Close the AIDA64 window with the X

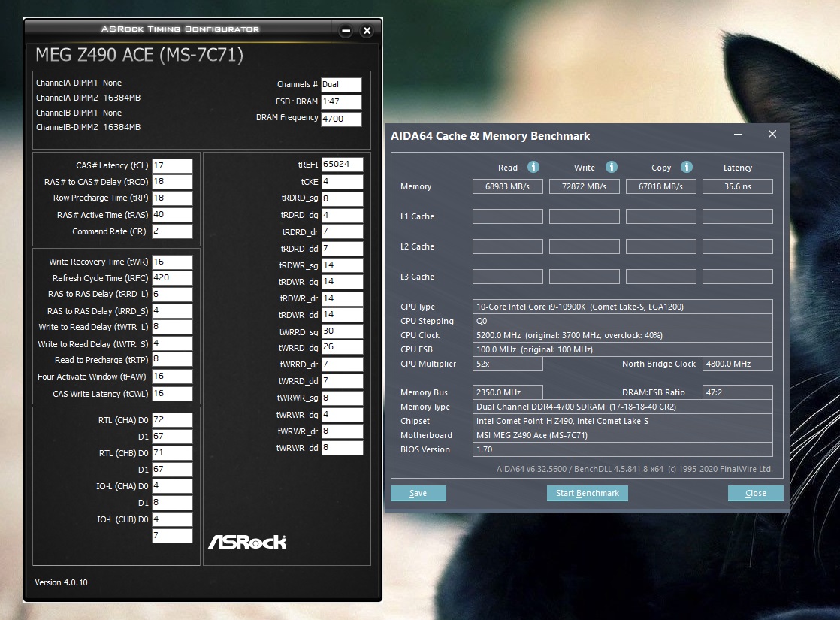click(x=772, y=134)
